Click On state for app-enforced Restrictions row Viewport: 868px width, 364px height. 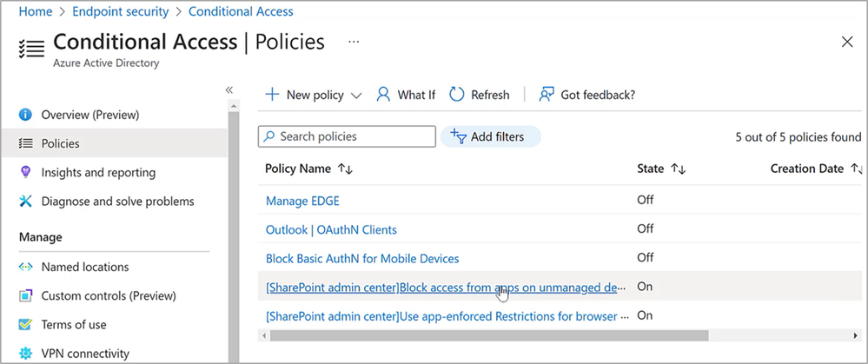645,315
